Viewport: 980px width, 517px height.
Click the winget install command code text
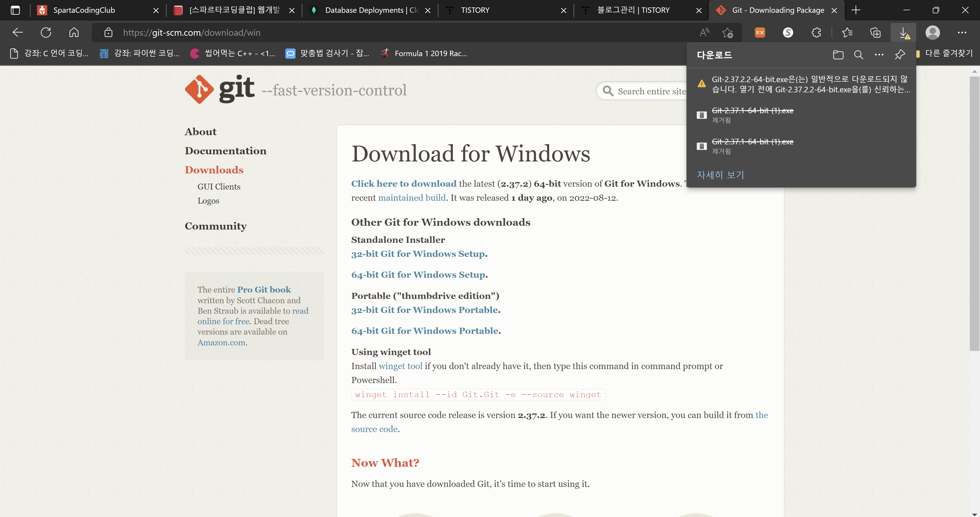tap(478, 395)
